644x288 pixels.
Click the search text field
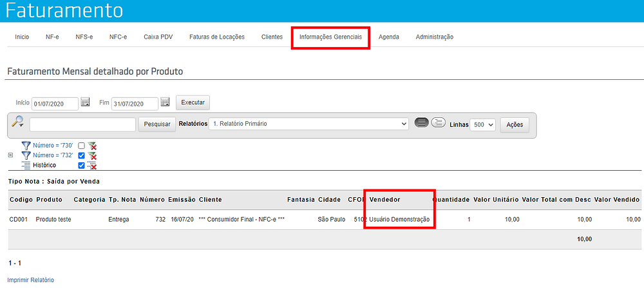pyautogui.click(x=82, y=124)
